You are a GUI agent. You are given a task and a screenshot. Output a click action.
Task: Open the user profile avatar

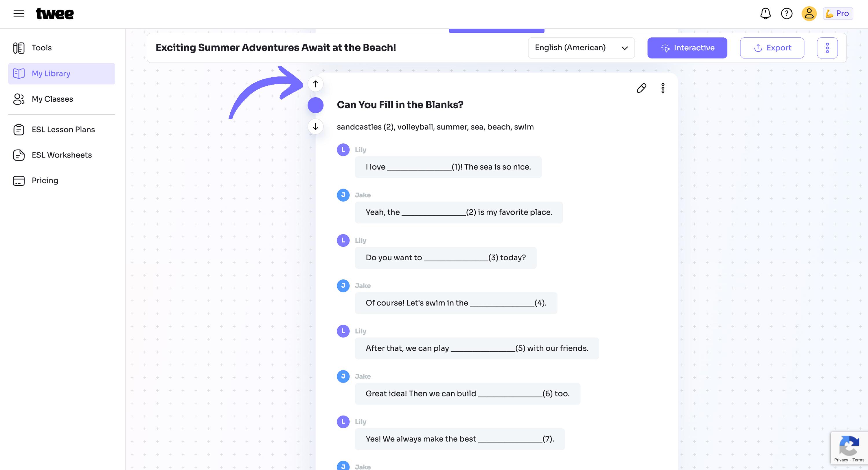click(x=809, y=14)
